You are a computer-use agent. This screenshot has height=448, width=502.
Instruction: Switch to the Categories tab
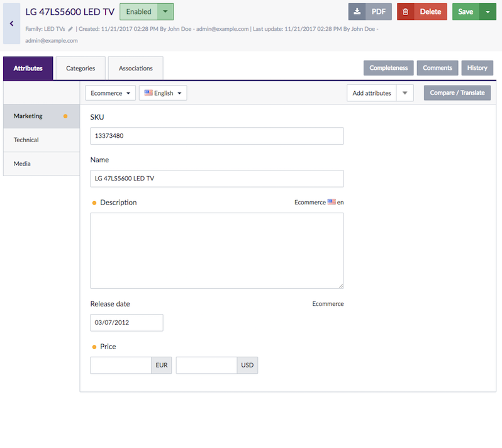[81, 68]
